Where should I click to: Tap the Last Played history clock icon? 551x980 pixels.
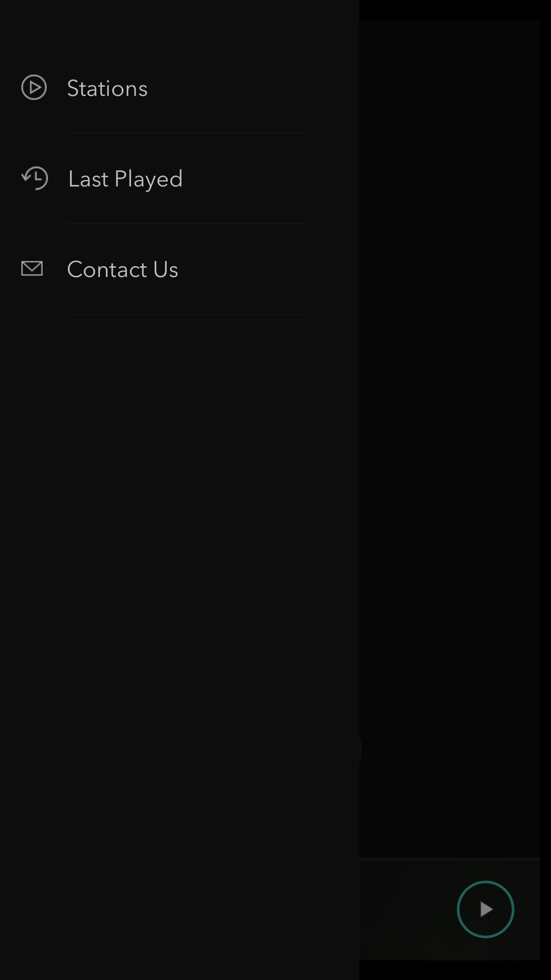coord(35,178)
